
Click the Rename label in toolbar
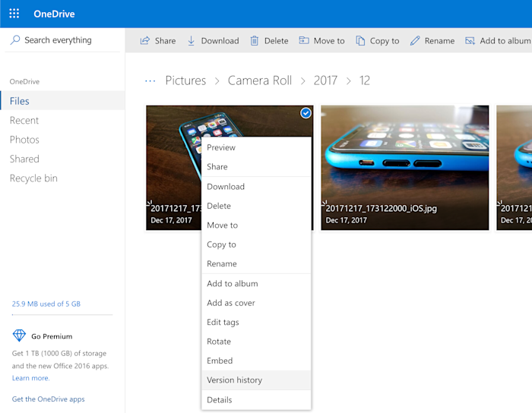click(439, 41)
